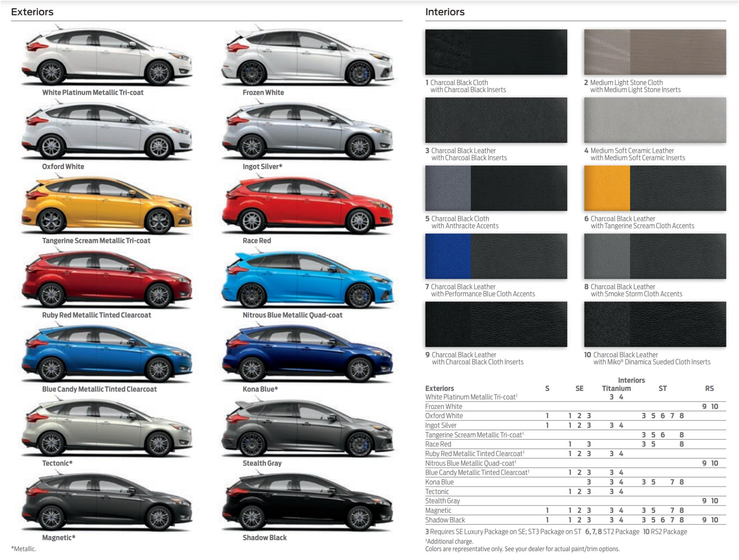Click 'Tangerine Scream Metallic Tri-coat' table row label
The image size is (739, 560).
point(475,435)
